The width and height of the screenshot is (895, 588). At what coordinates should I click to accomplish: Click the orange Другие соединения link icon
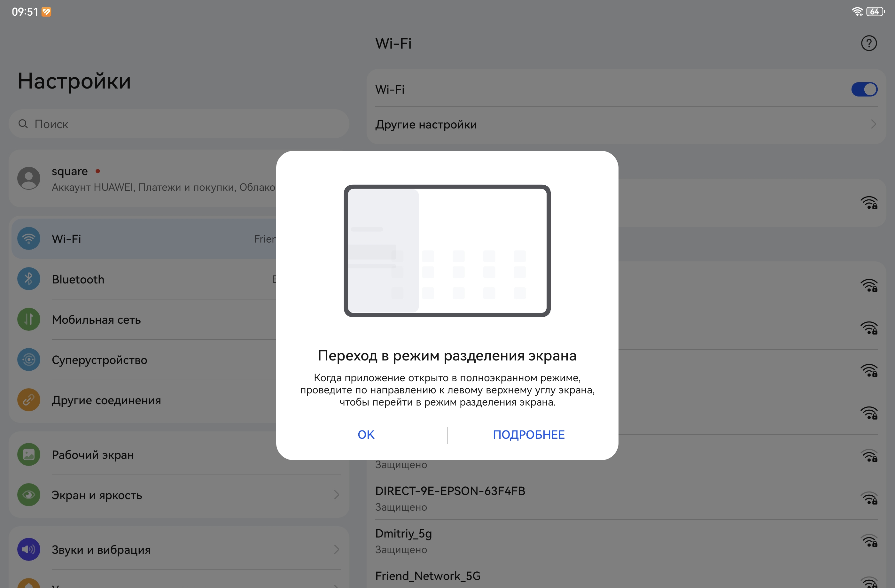tap(28, 400)
